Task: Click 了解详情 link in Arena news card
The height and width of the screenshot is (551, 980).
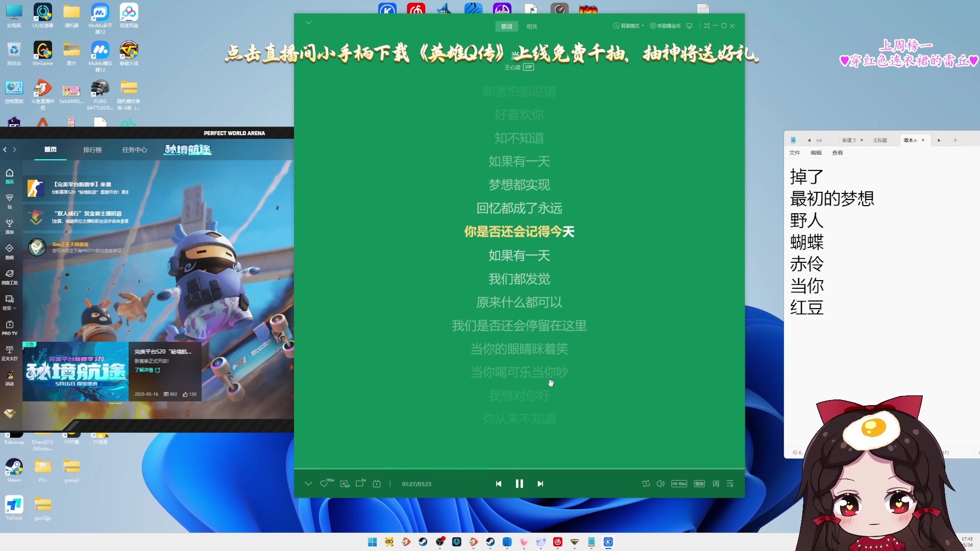Action: click(147, 370)
